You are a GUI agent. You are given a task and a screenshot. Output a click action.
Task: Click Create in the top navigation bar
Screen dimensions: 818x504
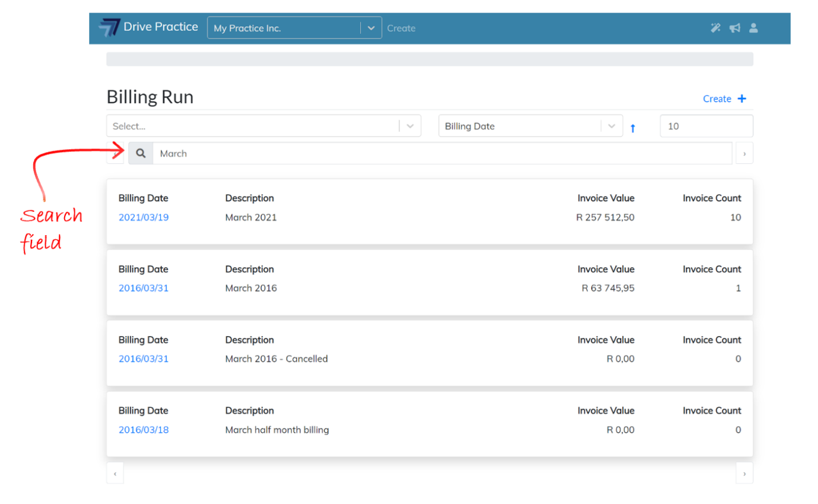(401, 28)
